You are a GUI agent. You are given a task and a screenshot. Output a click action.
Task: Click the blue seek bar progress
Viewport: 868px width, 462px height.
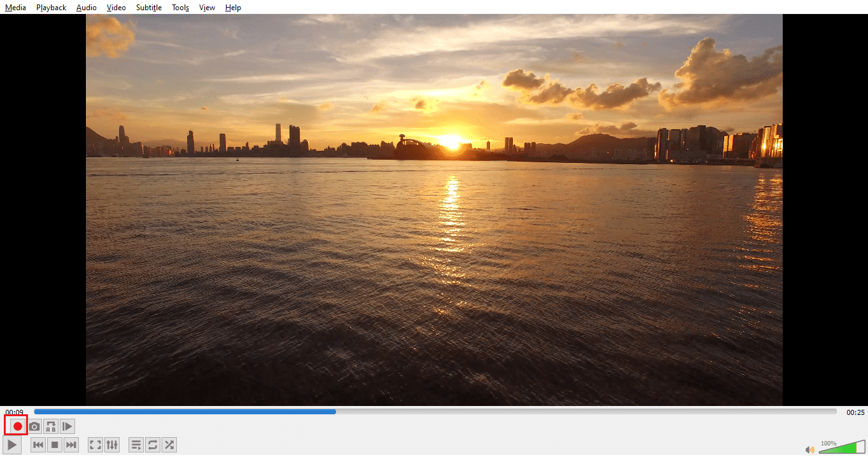tap(185, 412)
